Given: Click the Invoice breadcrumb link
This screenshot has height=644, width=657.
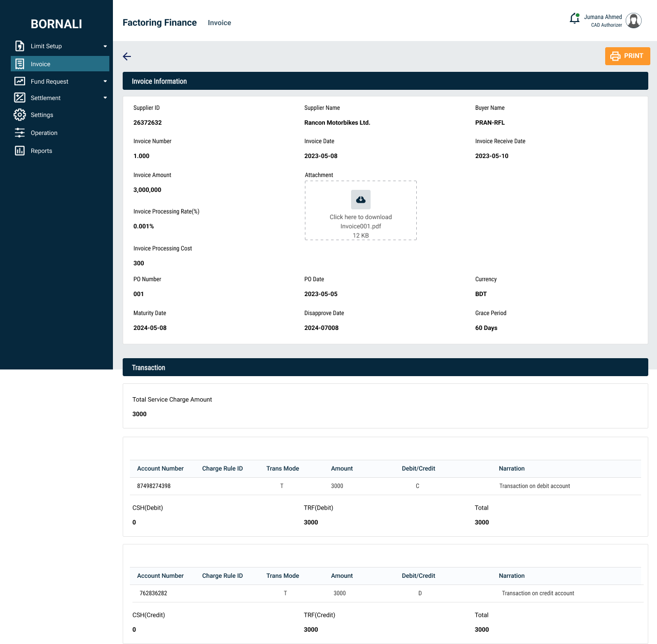Looking at the screenshot, I should pos(219,23).
